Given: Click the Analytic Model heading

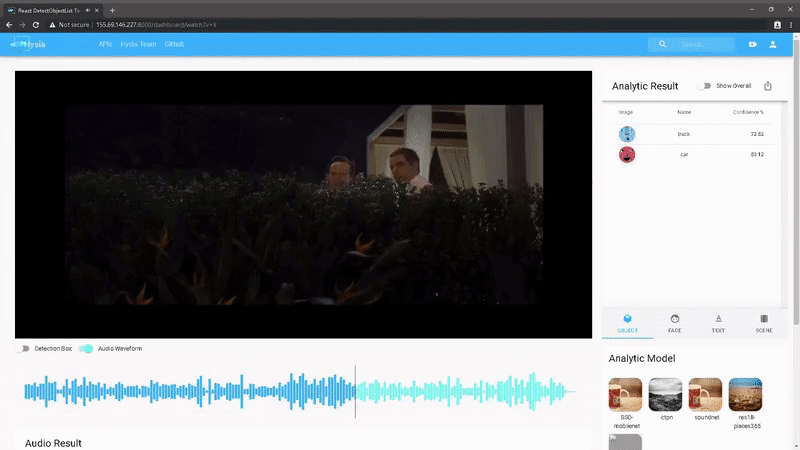Looking at the screenshot, I should [642, 359].
